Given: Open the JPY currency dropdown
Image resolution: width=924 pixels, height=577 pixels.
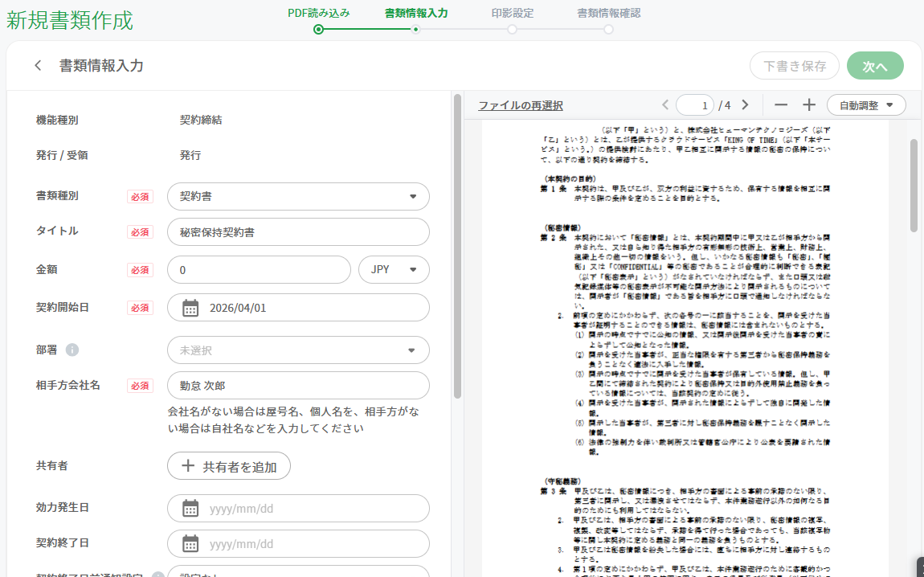Looking at the screenshot, I should pyautogui.click(x=394, y=269).
